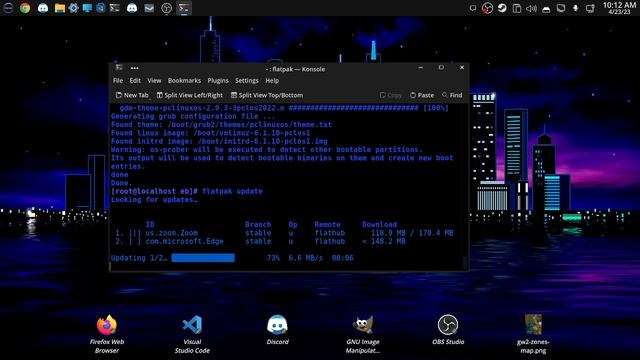Click the '118.9 MB / 170.4 MB' download value
The width and height of the screenshot is (640, 360).
412,233
